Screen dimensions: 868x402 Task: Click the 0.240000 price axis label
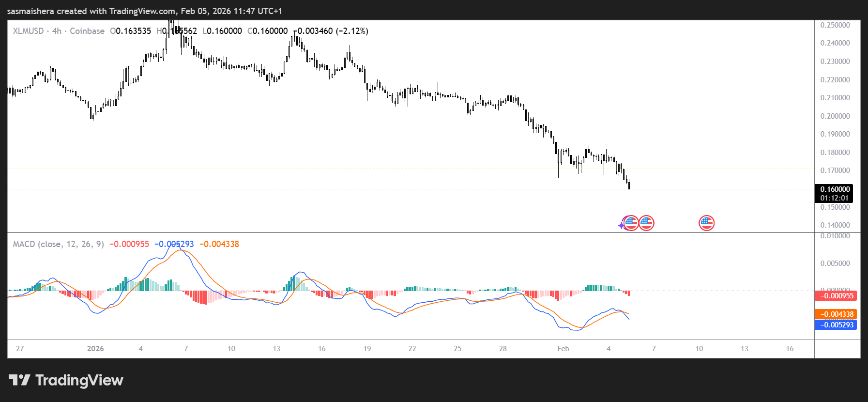tap(835, 43)
